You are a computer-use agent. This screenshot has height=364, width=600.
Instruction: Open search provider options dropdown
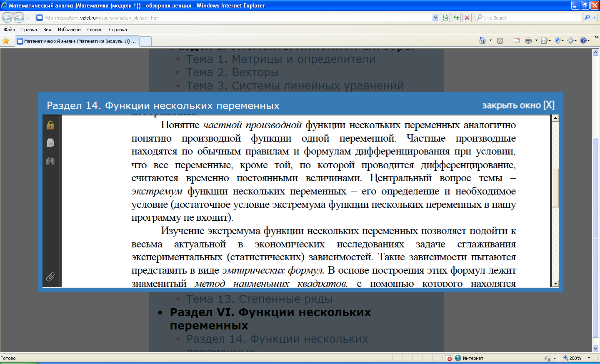pos(595,17)
